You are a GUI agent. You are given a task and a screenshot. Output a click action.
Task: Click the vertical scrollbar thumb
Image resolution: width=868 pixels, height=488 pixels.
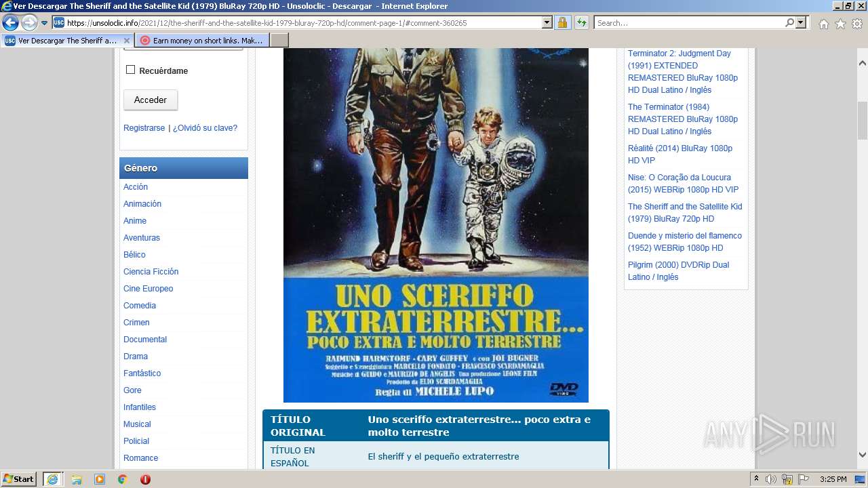(863, 119)
